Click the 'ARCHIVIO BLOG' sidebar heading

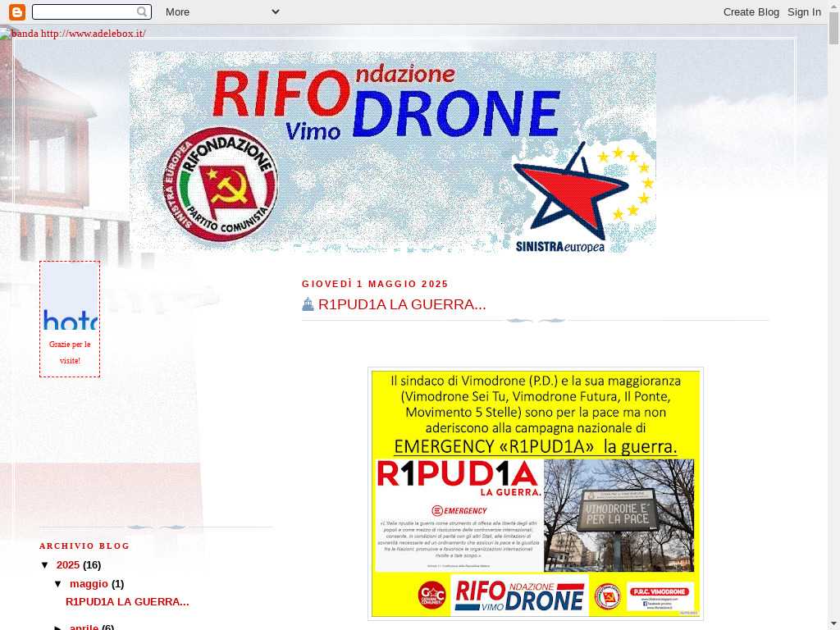84,546
